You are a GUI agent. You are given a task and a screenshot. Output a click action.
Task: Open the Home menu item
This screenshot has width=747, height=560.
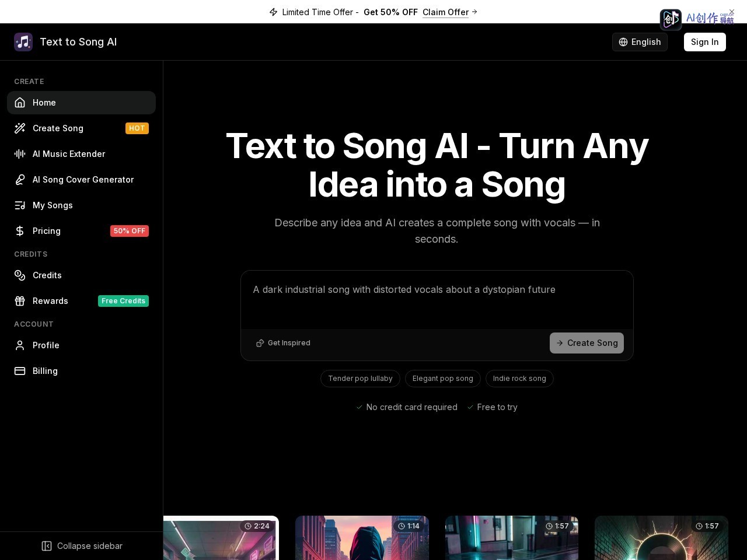point(81,103)
